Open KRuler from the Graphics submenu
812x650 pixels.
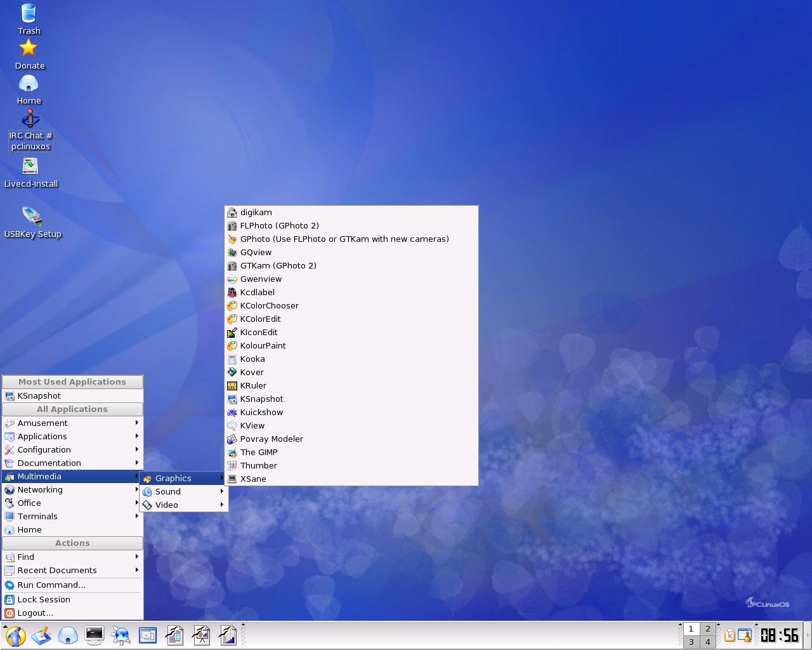(x=351, y=386)
